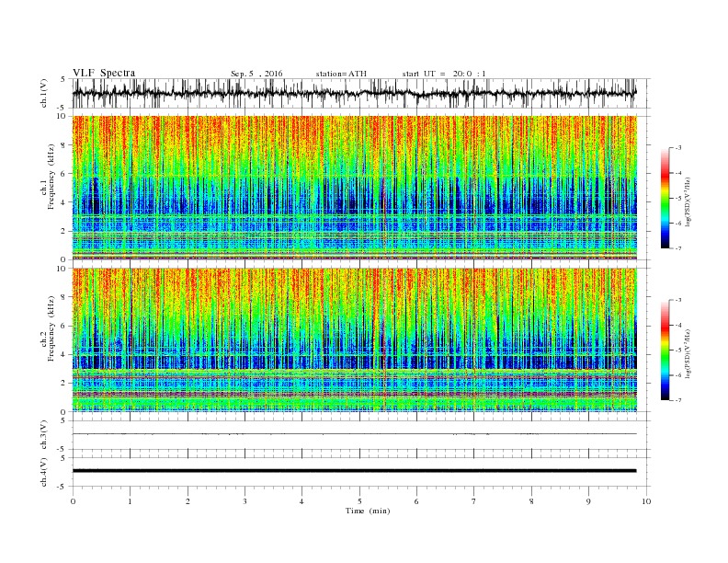Click the time axis tick label '5'

click(359, 501)
